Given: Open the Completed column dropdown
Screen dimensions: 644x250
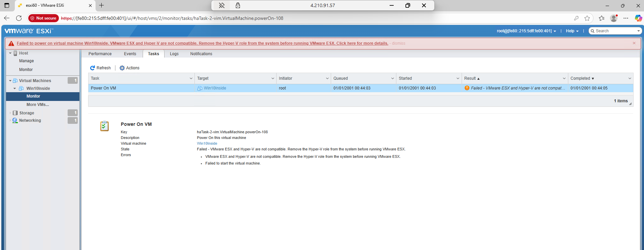Looking at the screenshot, I should (x=630, y=78).
